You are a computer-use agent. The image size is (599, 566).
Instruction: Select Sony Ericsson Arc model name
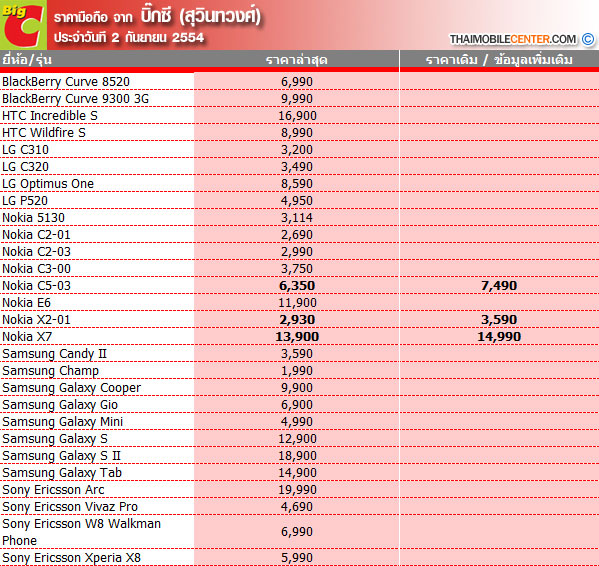click(53, 490)
